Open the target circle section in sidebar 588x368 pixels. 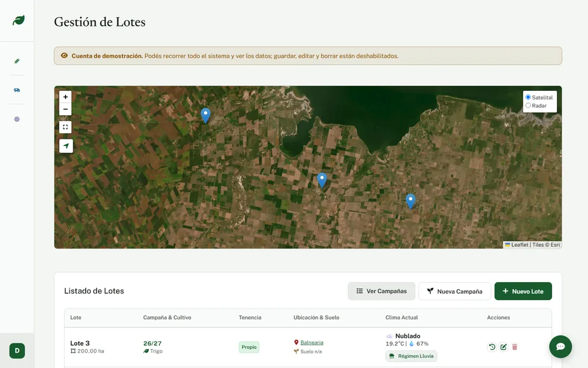pyautogui.click(x=17, y=119)
